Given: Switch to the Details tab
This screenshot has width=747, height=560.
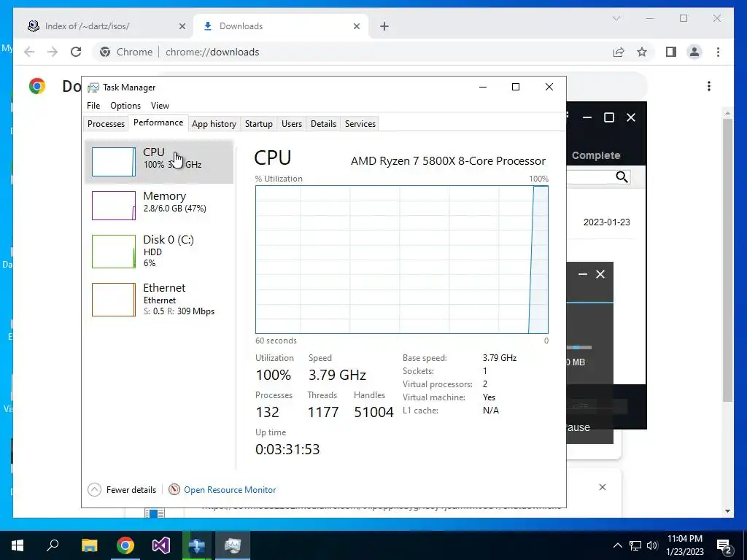Looking at the screenshot, I should 323,124.
